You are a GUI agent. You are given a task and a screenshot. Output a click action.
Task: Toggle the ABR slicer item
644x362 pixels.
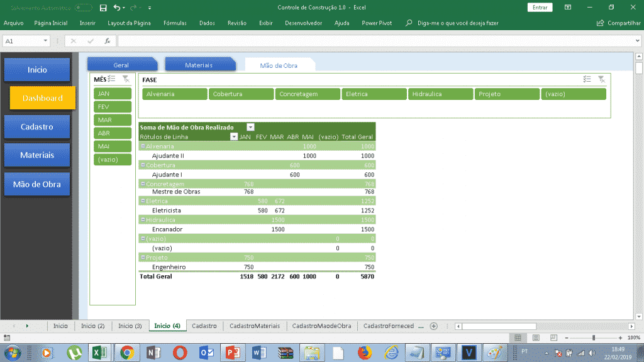click(x=113, y=133)
